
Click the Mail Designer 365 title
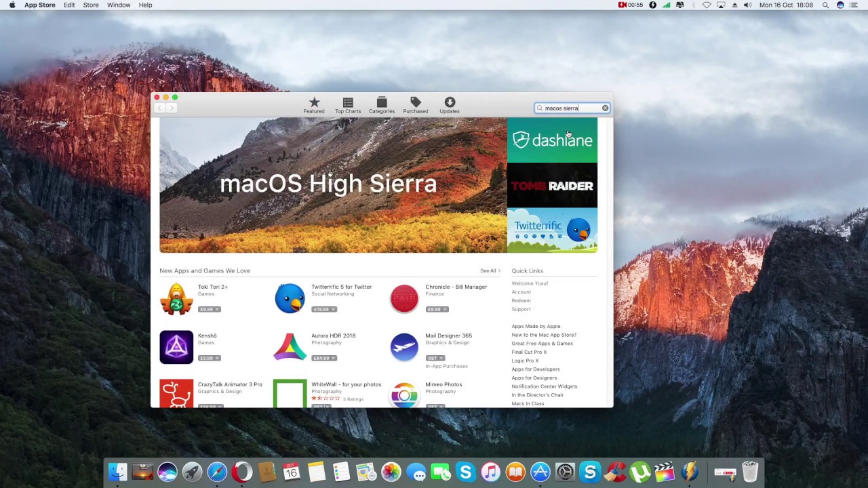pyautogui.click(x=448, y=335)
